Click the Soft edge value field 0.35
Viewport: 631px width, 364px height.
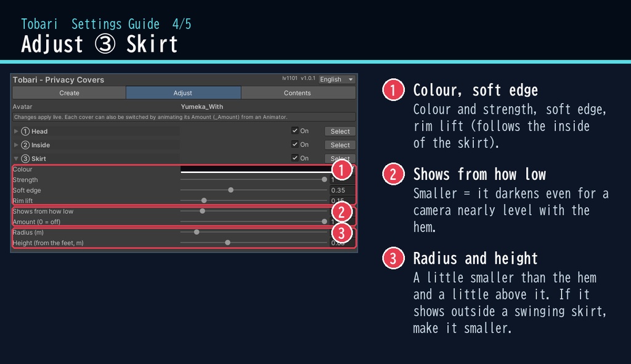tap(342, 190)
